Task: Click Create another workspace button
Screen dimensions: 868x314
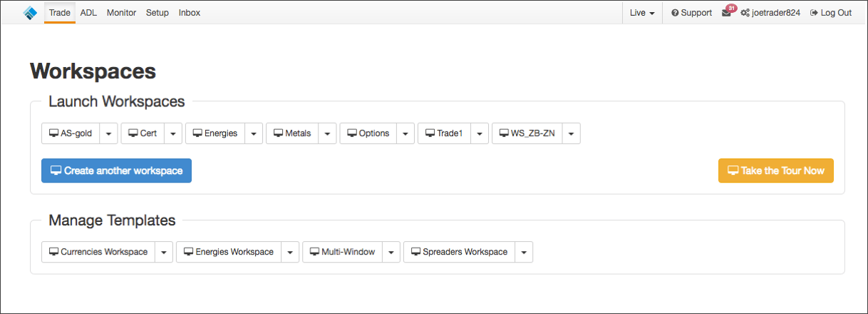Action: (x=116, y=171)
